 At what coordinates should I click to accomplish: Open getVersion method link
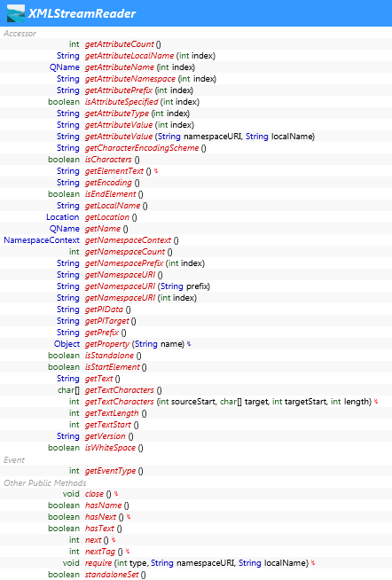106,435
